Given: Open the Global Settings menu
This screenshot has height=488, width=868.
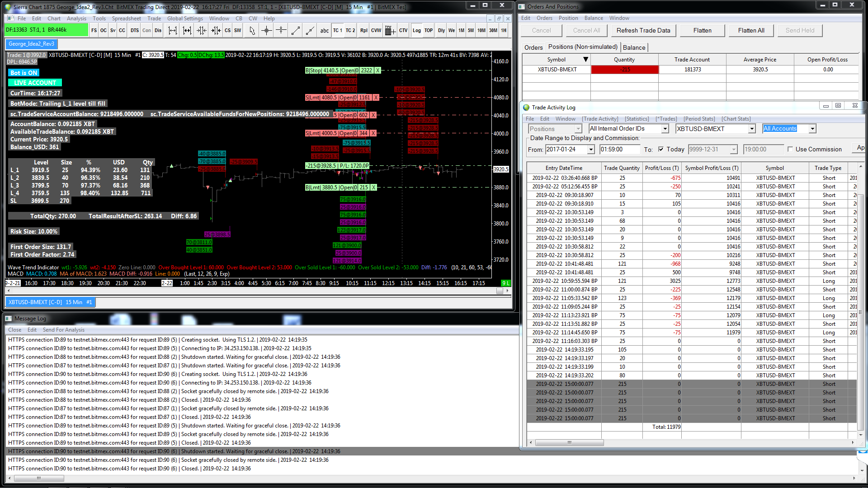Looking at the screenshot, I should point(185,19).
